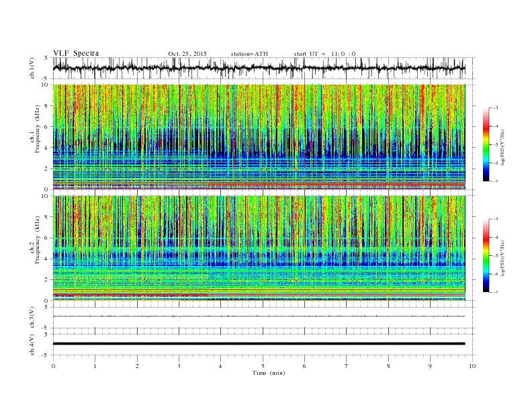Click the 'ch.1(V)' waveform axis label
The image size is (532, 411).
click(32, 68)
